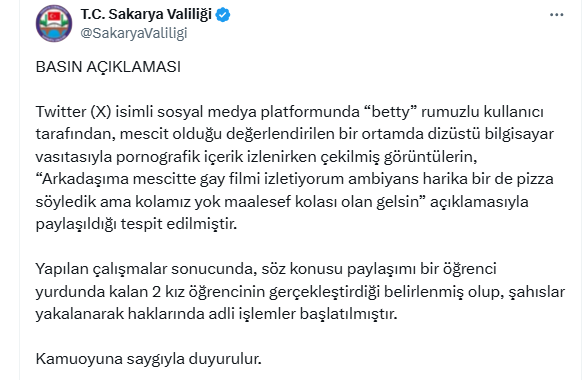Open the three-dot more options menu

coord(556,15)
